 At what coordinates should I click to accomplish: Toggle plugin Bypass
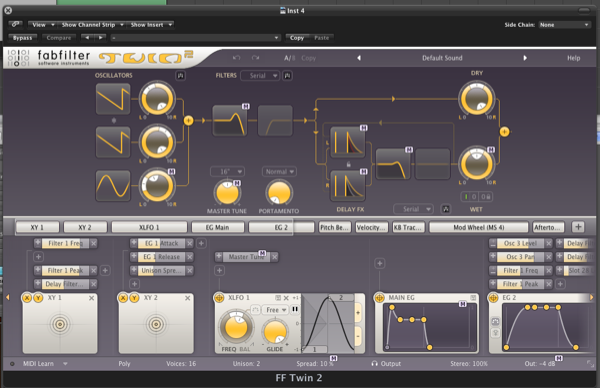click(x=23, y=37)
